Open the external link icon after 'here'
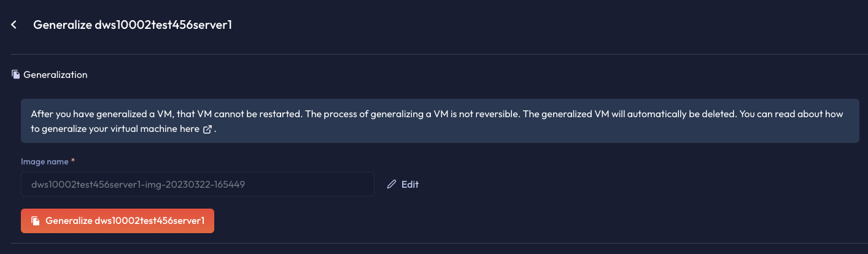This screenshot has height=254, width=868. (207, 129)
